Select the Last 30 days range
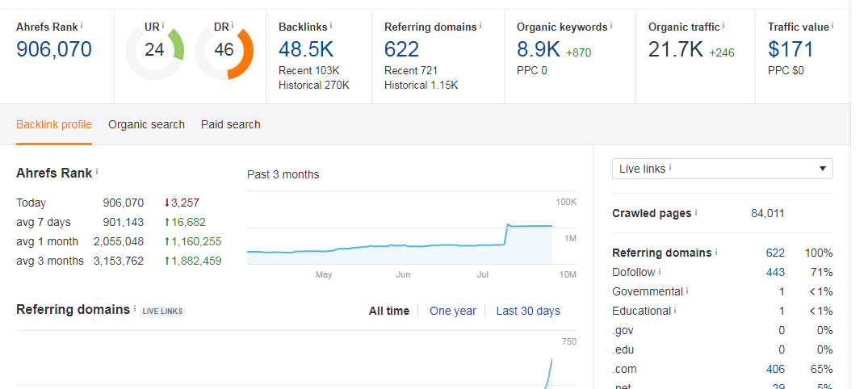The image size is (868, 389). [527, 311]
